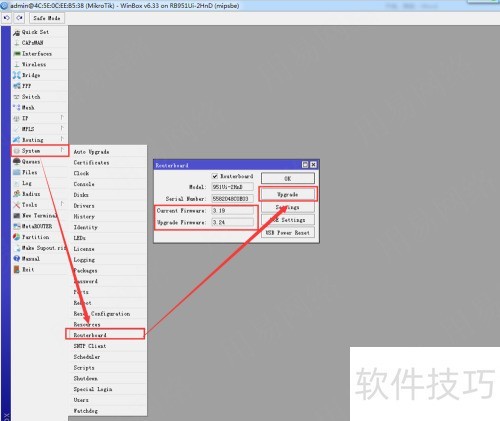
Task: Click USB Power Reset button
Action: (x=288, y=232)
